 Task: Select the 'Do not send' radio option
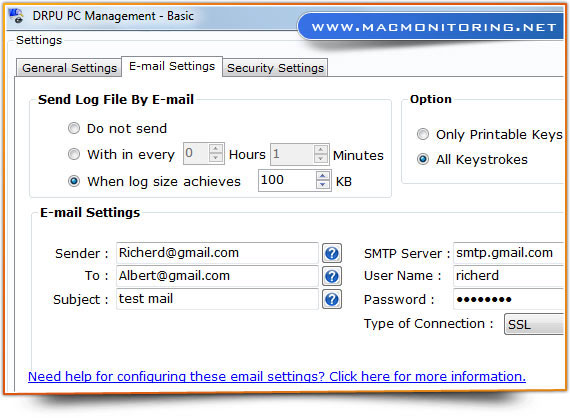[x=74, y=128]
